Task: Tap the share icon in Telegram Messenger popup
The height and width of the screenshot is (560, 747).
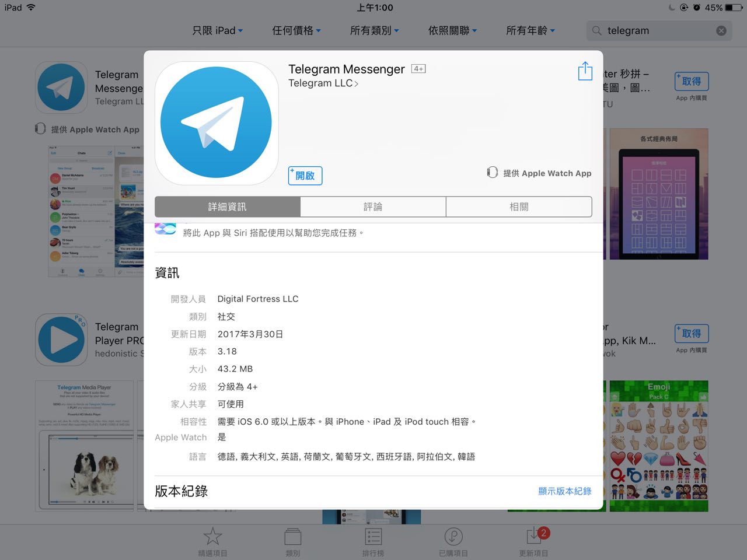Action: coord(585,71)
